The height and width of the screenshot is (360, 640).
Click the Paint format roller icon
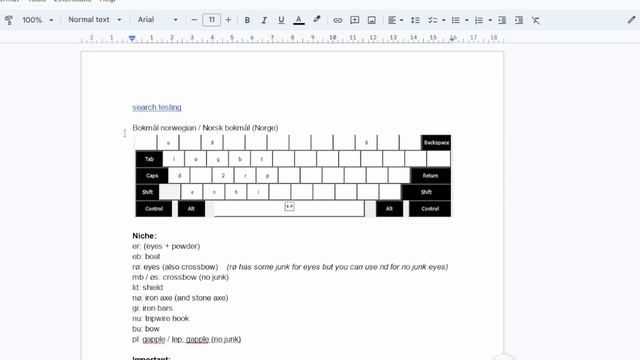coord(9,20)
